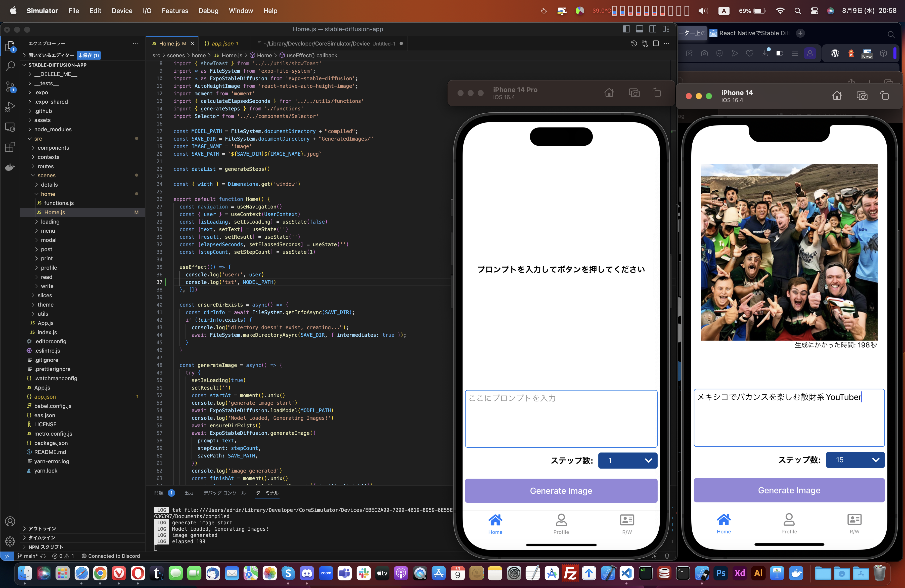Open macOS volume control in menu bar

click(703, 11)
